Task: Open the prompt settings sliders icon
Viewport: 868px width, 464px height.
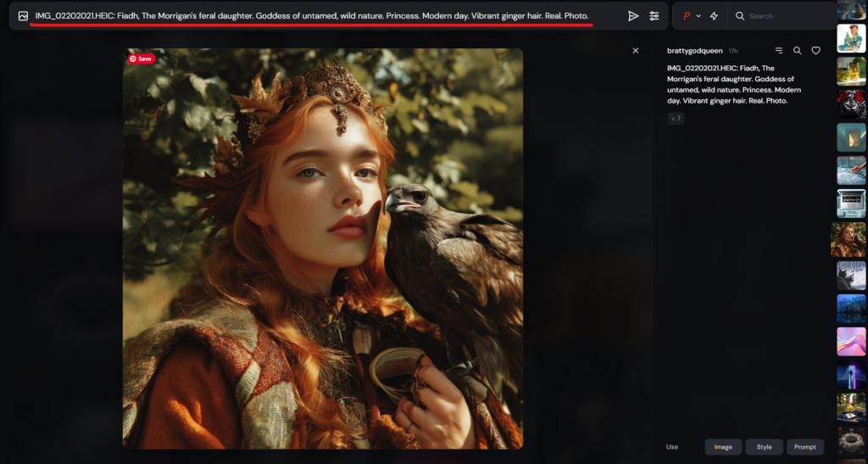Action: pos(654,16)
